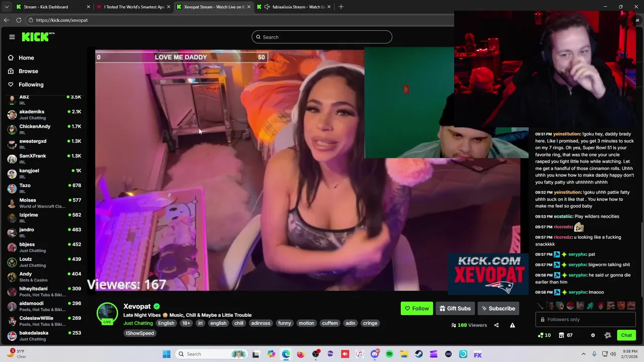The width and height of the screenshot is (644, 362).
Task: Report the stream with warning icon
Action: click(x=512, y=325)
